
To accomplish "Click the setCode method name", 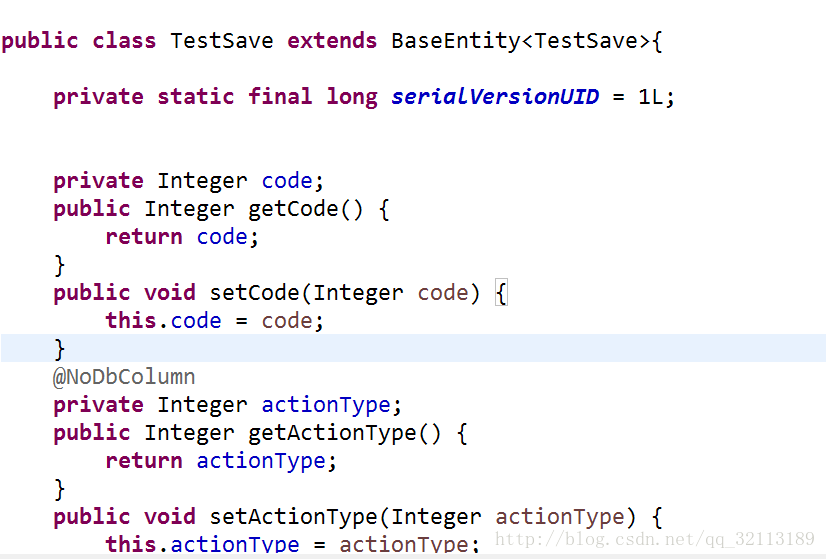I will [254, 293].
